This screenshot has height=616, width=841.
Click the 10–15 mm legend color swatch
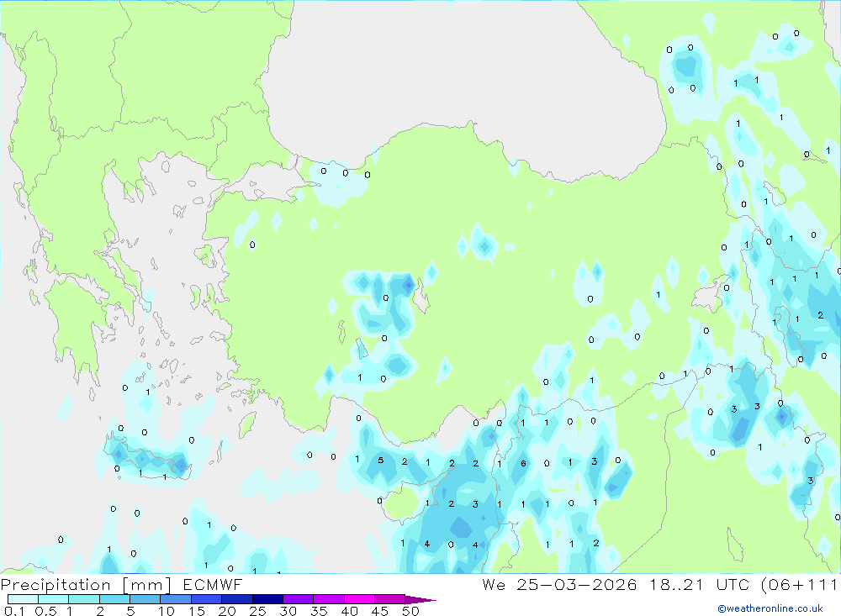pos(176,599)
